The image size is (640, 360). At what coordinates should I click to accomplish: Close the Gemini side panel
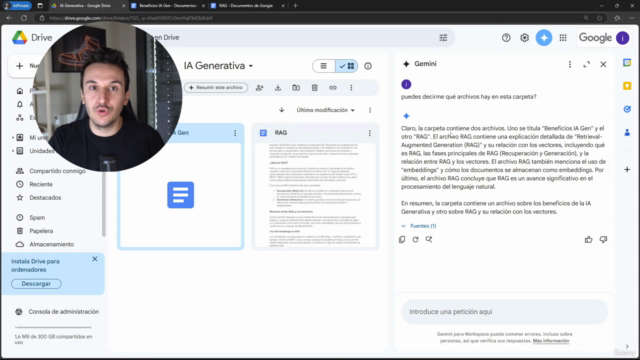pos(603,64)
